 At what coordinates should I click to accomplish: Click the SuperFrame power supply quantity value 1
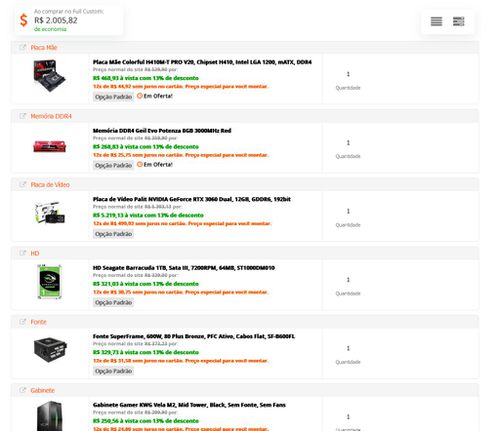coord(348,348)
